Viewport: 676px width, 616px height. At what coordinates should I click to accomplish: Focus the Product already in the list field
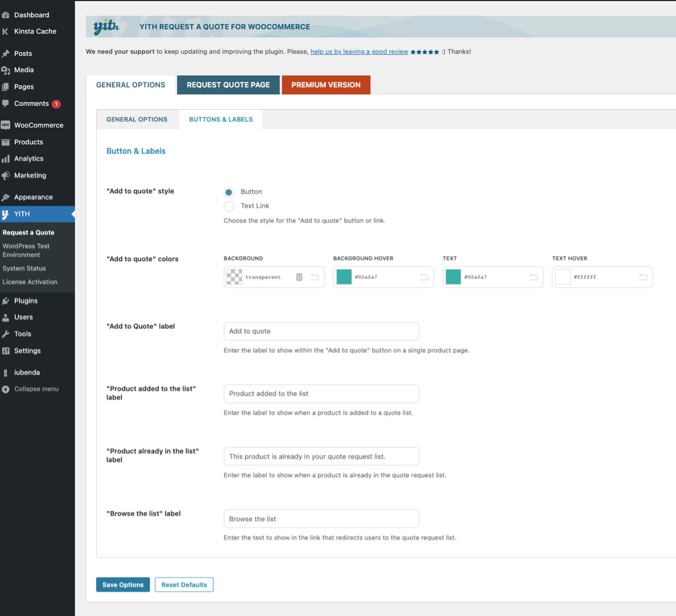[321, 456]
